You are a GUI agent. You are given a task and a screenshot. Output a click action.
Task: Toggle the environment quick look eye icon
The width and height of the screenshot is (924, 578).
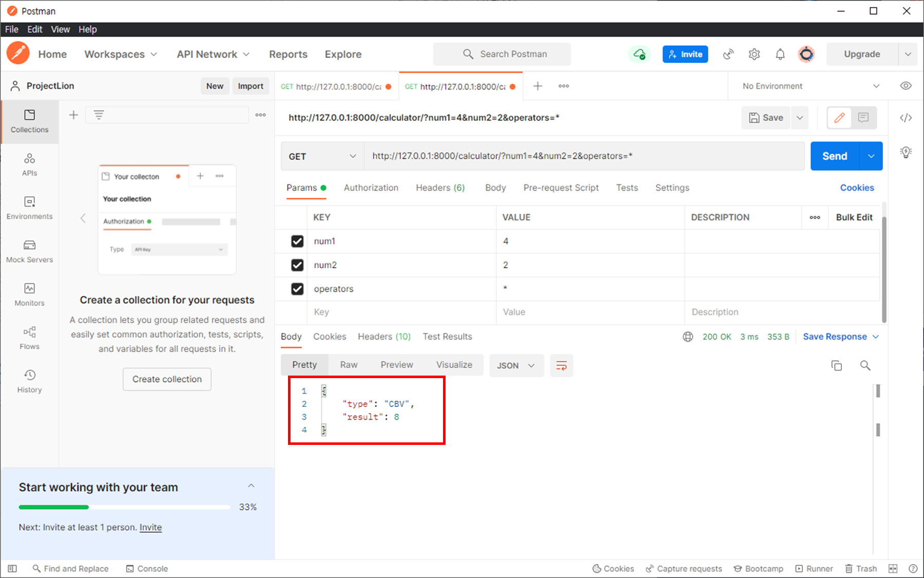click(906, 86)
